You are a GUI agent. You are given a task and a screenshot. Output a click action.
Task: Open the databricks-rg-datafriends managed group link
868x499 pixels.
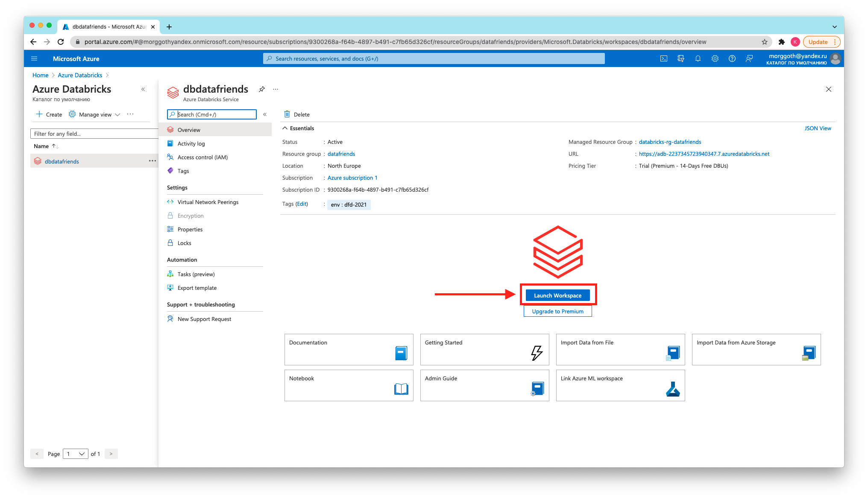[x=670, y=142]
